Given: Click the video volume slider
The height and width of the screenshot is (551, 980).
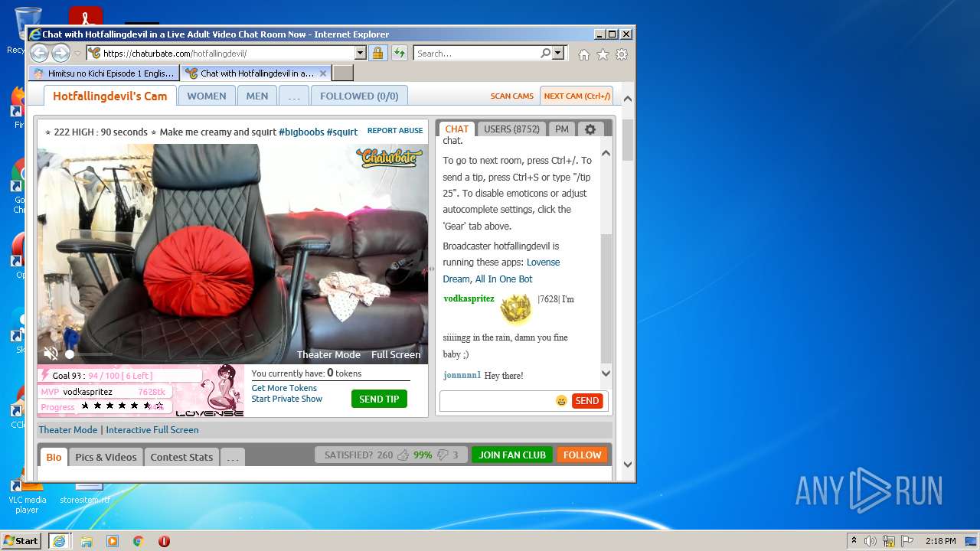Looking at the screenshot, I should coord(88,354).
